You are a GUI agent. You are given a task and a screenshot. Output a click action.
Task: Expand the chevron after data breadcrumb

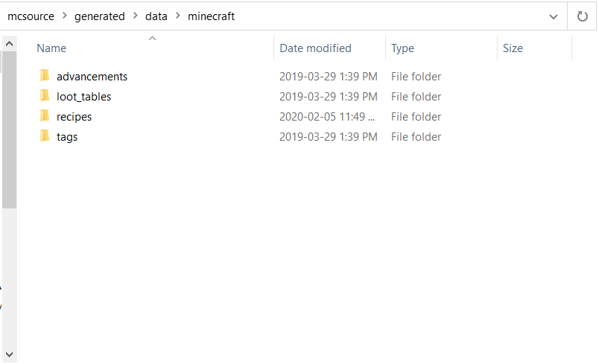tap(178, 16)
